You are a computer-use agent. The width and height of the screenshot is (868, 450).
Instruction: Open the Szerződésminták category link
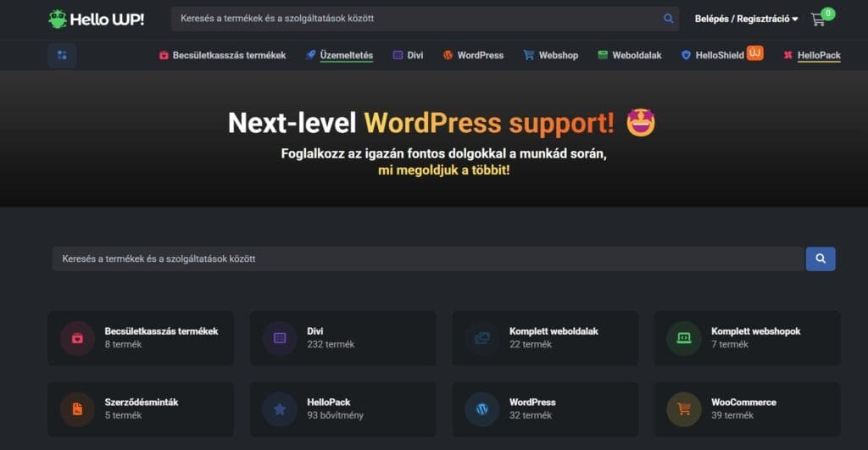click(x=142, y=403)
